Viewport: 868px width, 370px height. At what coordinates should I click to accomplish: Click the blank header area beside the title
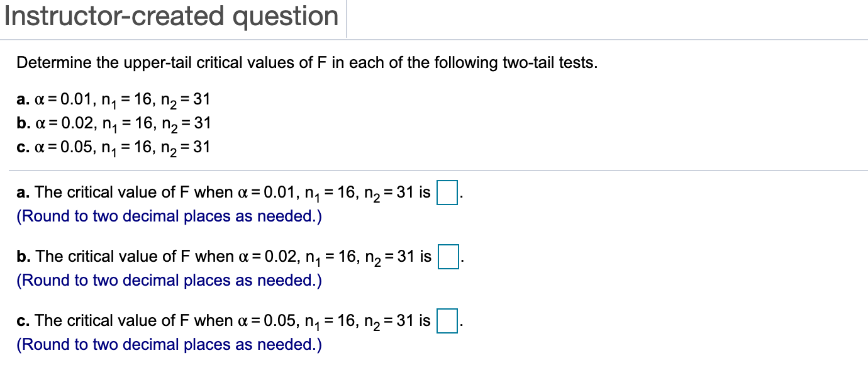(x=598, y=16)
